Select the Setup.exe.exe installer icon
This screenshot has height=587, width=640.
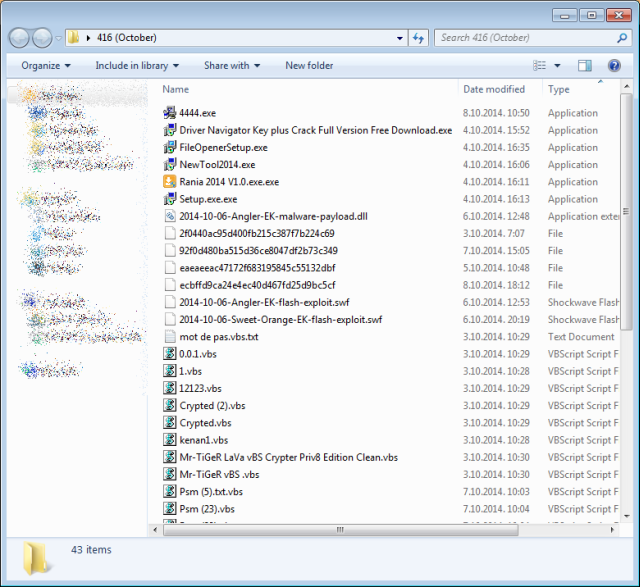point(169,199)
